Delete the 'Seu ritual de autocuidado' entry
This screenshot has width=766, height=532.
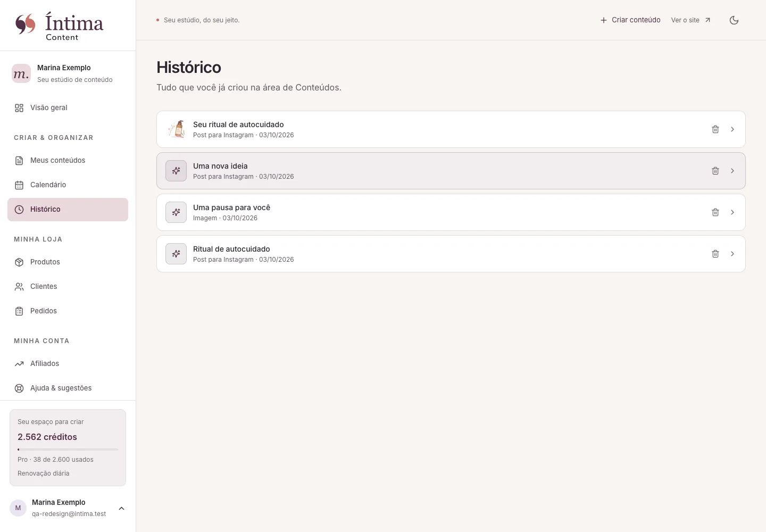click(x=715, y=129)
